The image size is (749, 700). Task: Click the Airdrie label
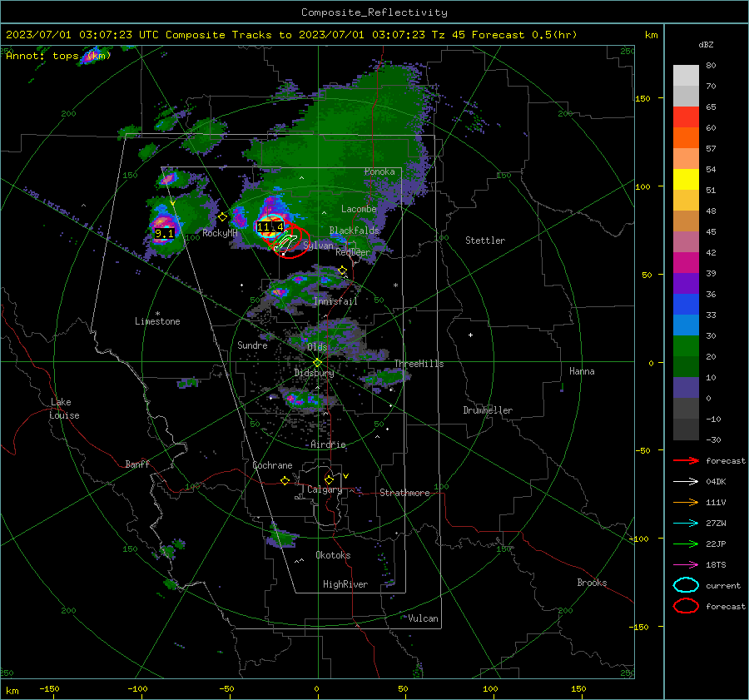328,444
